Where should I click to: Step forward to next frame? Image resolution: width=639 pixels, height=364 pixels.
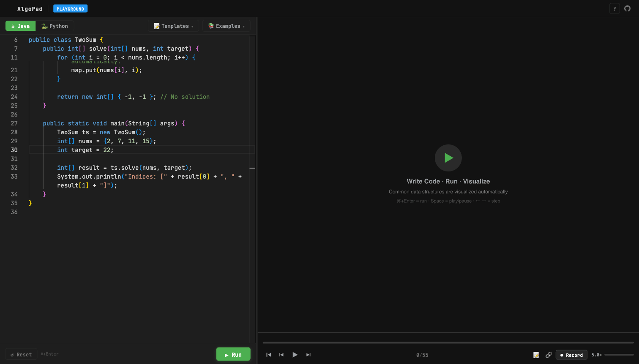coord(309,355)
